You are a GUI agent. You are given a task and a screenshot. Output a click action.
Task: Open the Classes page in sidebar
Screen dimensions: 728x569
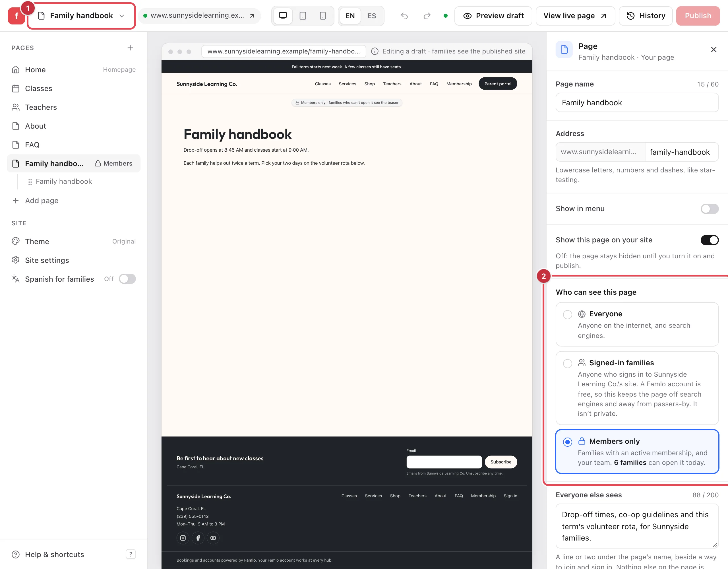[x=74, y=88]
